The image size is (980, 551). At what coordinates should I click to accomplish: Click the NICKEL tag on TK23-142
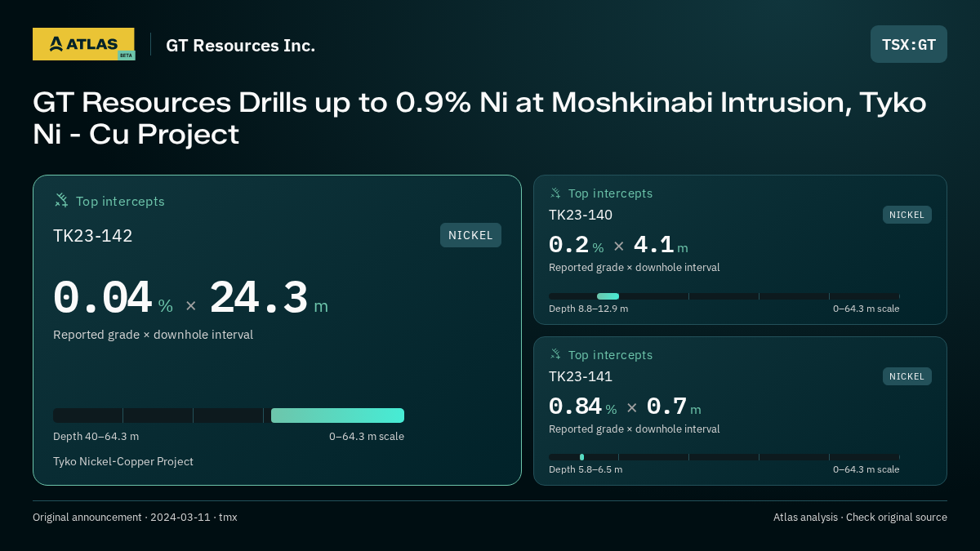pos(470,235)
